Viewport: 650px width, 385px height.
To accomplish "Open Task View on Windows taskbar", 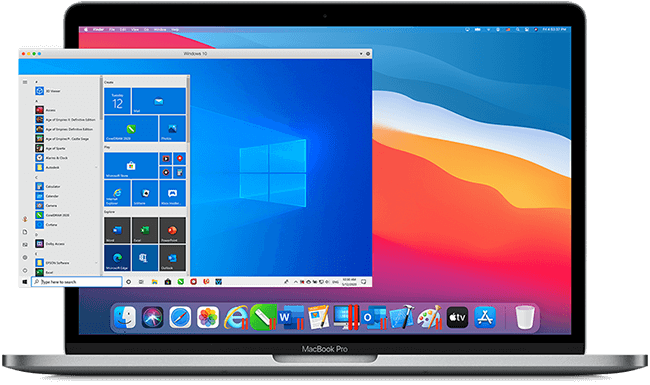I will 141,282.
